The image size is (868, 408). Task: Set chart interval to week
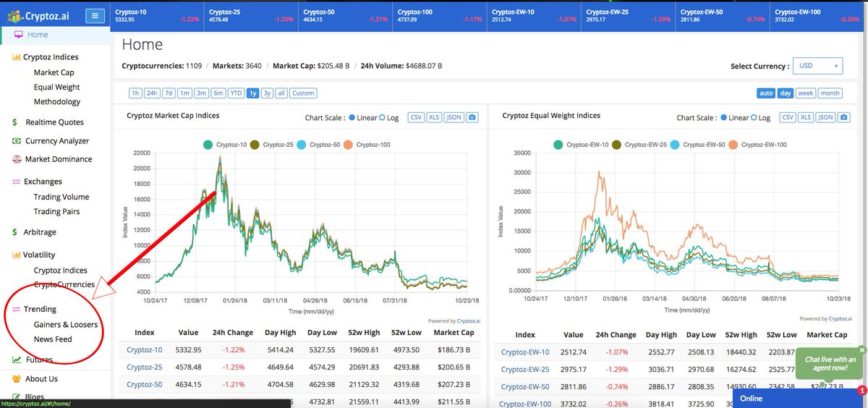tap(806, 93)
